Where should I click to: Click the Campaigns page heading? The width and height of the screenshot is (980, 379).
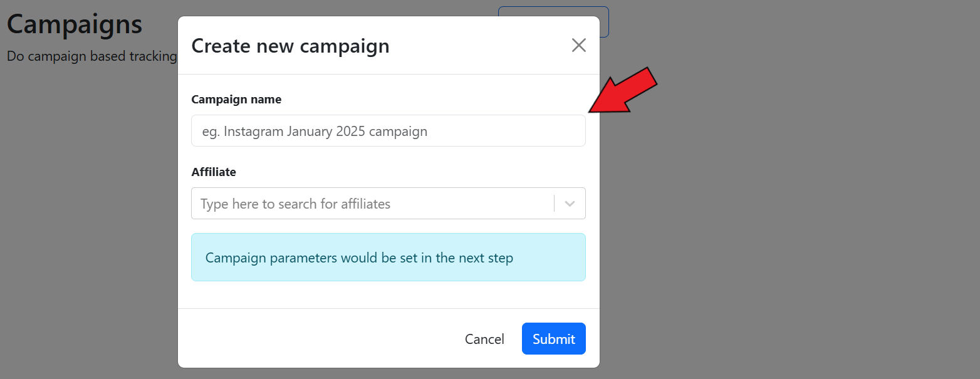click(x=75, y=24)
